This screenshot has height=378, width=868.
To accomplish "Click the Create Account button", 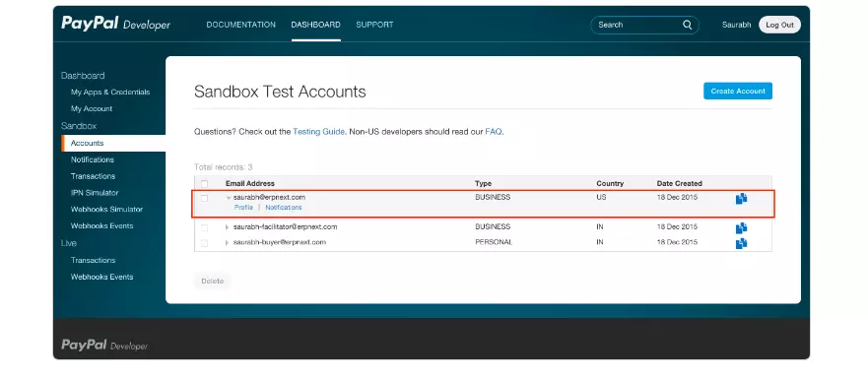I will coord(738,92).
